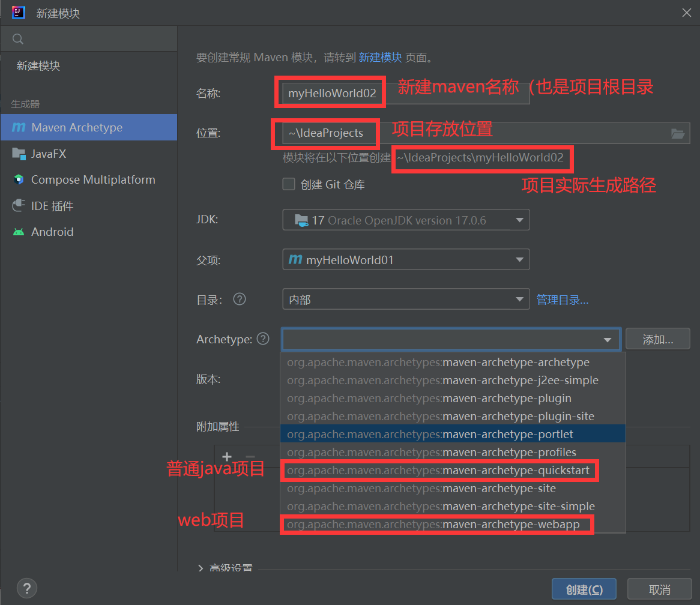
Task: Click the 位置 path input field
Action: click(486, 133)
